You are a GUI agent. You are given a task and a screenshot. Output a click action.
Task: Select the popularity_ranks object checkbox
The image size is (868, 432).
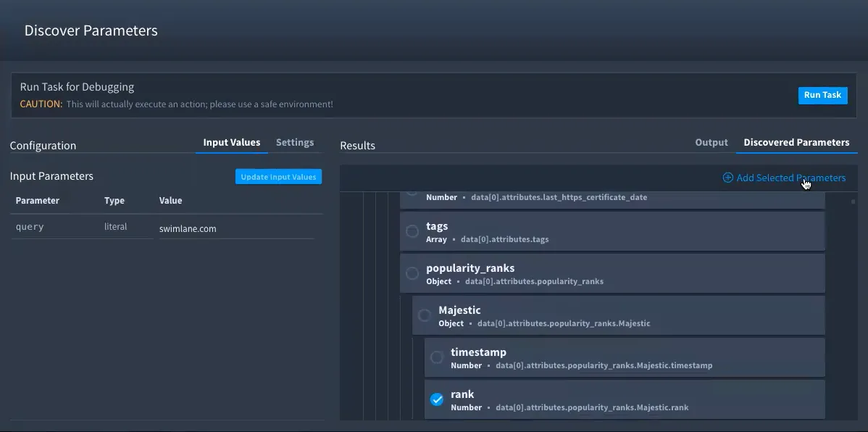[x=412, y=273]
